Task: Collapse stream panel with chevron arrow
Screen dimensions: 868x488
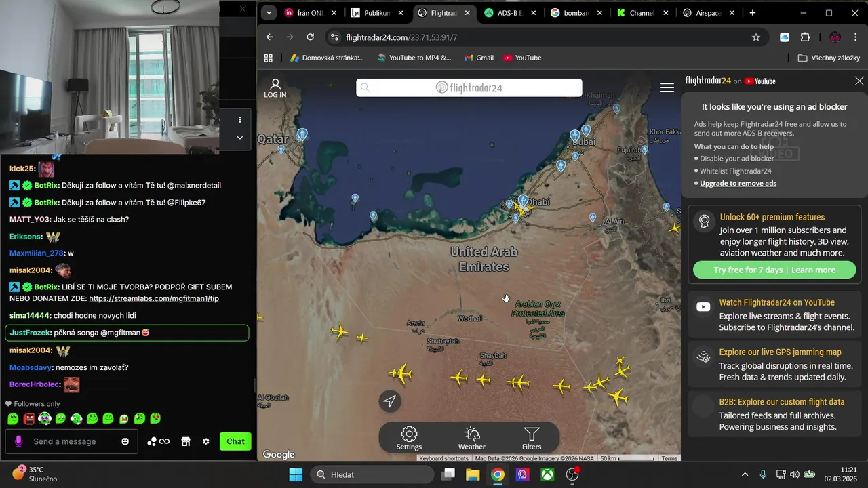Action: coord(239,137)
